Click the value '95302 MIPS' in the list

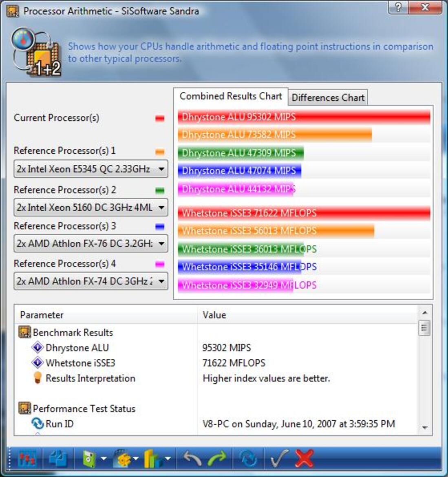tap(227, 348)
